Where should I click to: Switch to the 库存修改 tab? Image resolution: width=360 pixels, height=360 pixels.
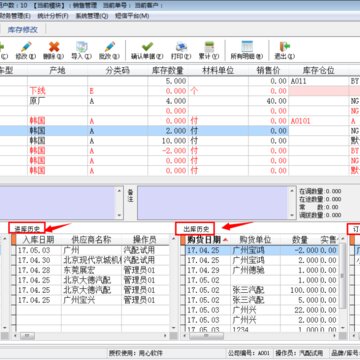click(x=23, y=30)
